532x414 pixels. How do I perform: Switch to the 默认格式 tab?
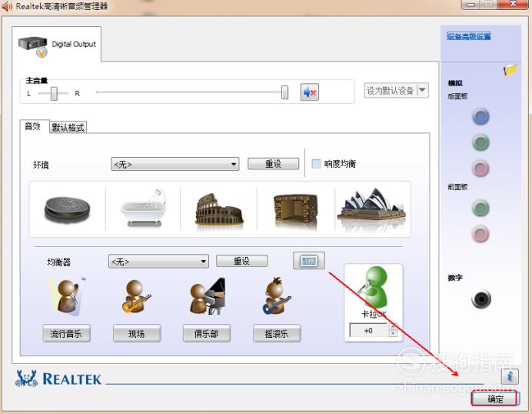click(x=68, y=128)
